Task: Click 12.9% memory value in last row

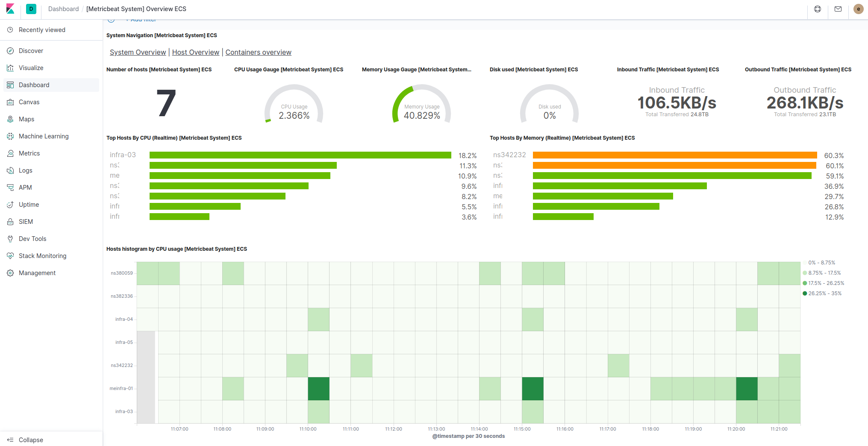Action: point(834,217)
